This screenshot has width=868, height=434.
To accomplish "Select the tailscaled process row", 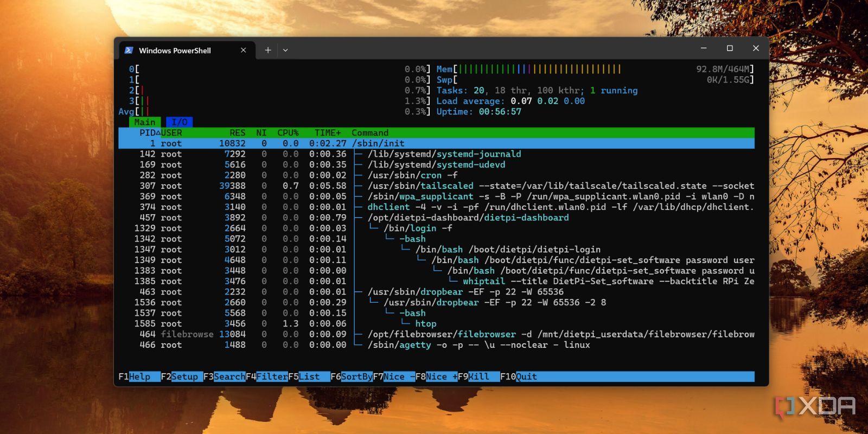I will (x=436, y=186).
